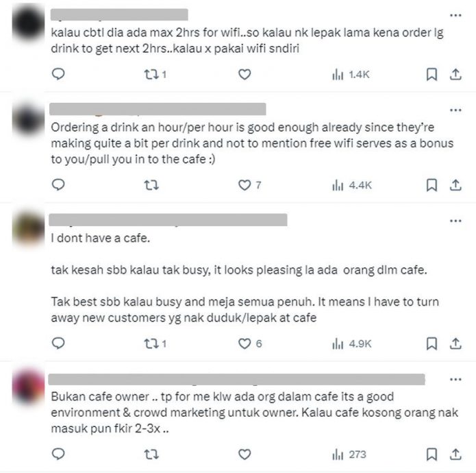Share the 'Bukan cafe owner' tweet
The width and height of the screenshot is (476, 473).
click(x=455, y=454)
